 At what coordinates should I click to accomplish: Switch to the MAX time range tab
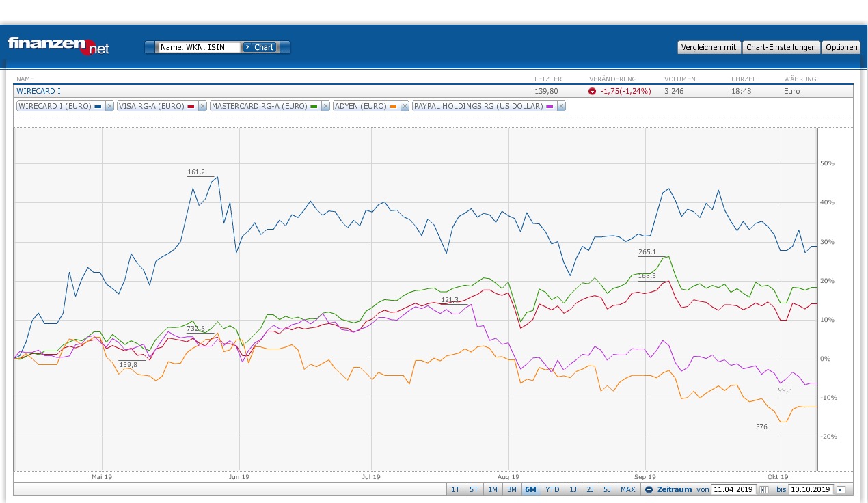click(x=627, y=489)
